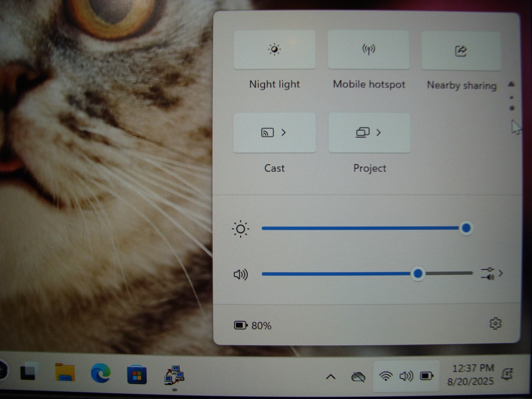Show hidden icons in the system tray
532x399 pixels.
(331, 377)
